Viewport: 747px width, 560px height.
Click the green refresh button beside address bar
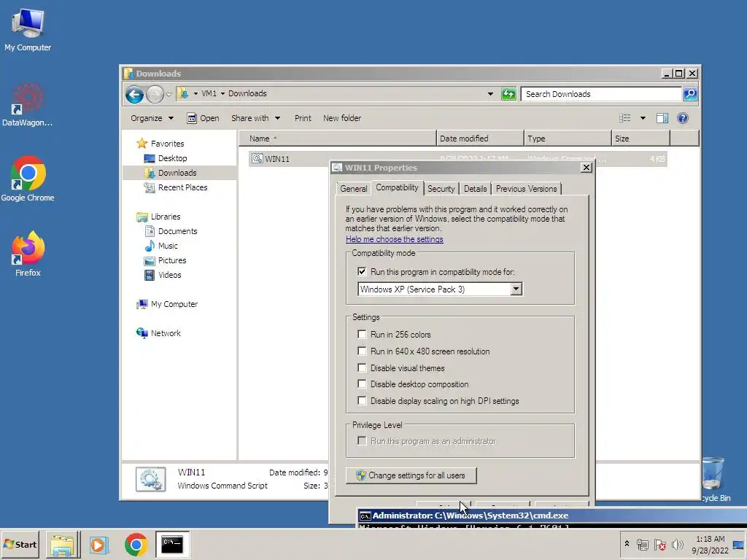click(x=508, y=94)
